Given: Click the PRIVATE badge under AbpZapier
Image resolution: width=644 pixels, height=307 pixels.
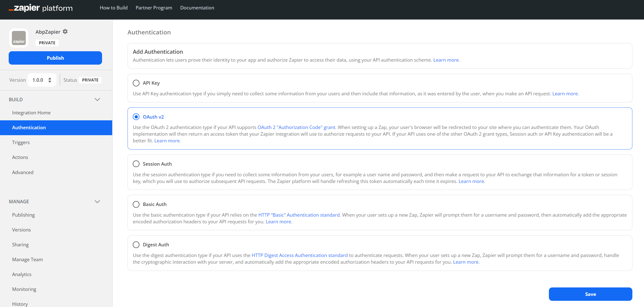Looking at the screenshot, I should (x=47, y=43).
